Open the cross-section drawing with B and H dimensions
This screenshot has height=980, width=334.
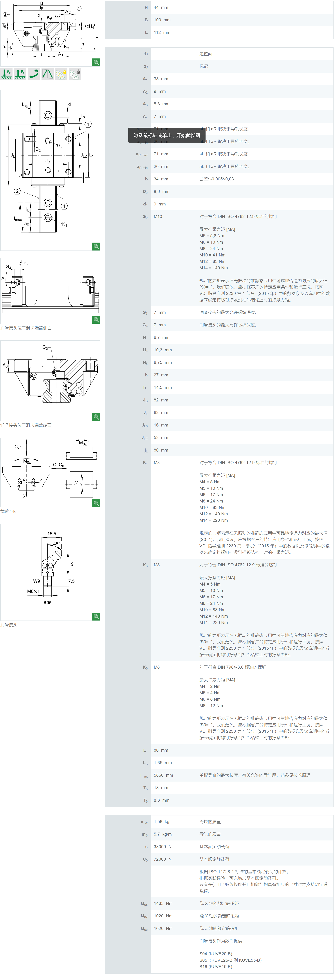pyautogui.click(x=50, y=33)
